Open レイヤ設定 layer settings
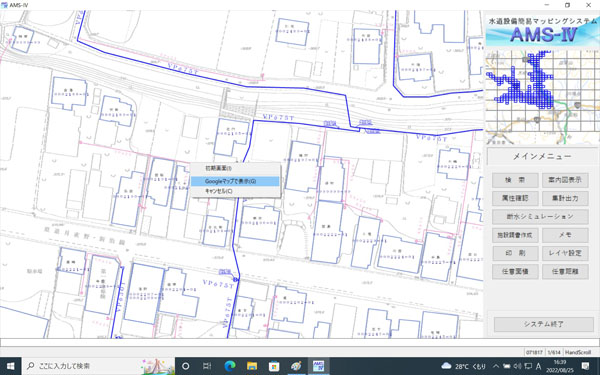This screenshot has height=375, width=600. tap(565, 253)
